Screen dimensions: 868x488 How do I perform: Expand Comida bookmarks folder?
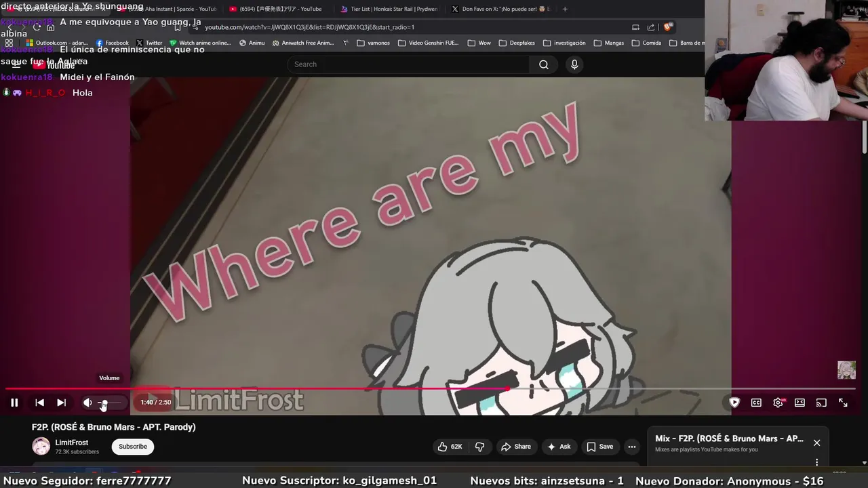(x=646, y=43)
